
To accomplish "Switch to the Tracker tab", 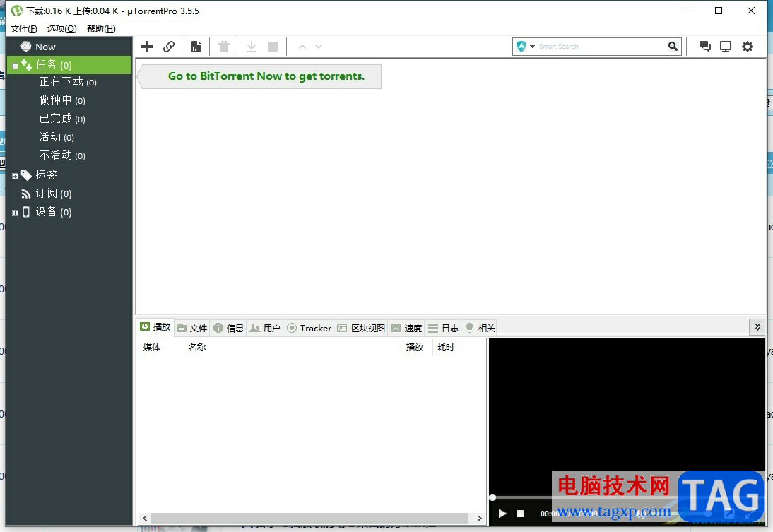I will (309, 328).
